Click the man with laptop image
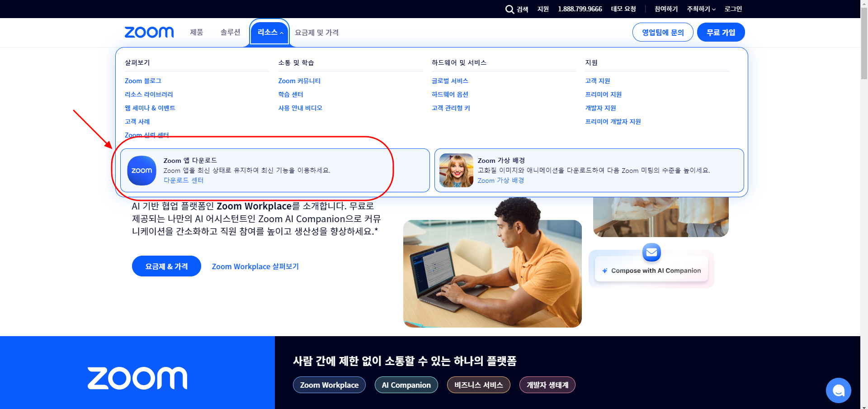This screenshot has height=409, width=868. [492, 273]
